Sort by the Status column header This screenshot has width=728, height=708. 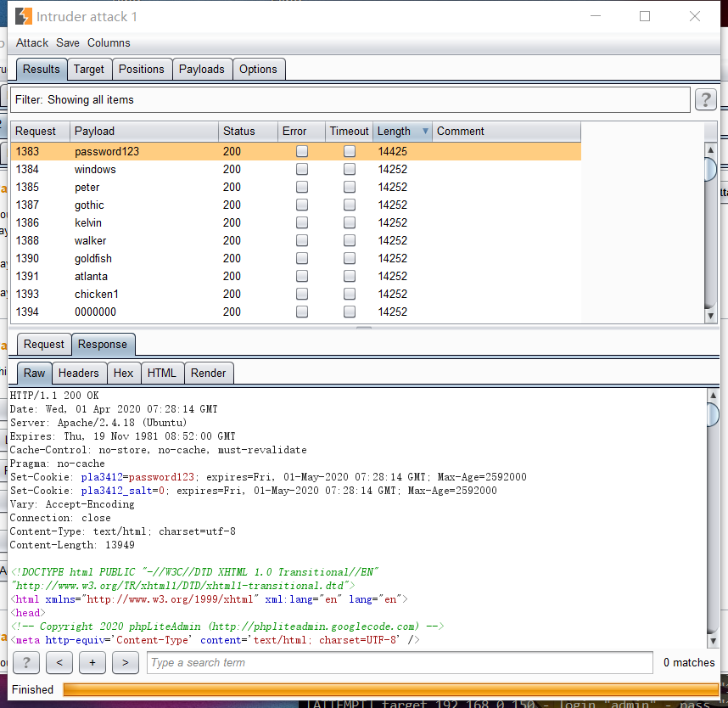coord(248,132)
